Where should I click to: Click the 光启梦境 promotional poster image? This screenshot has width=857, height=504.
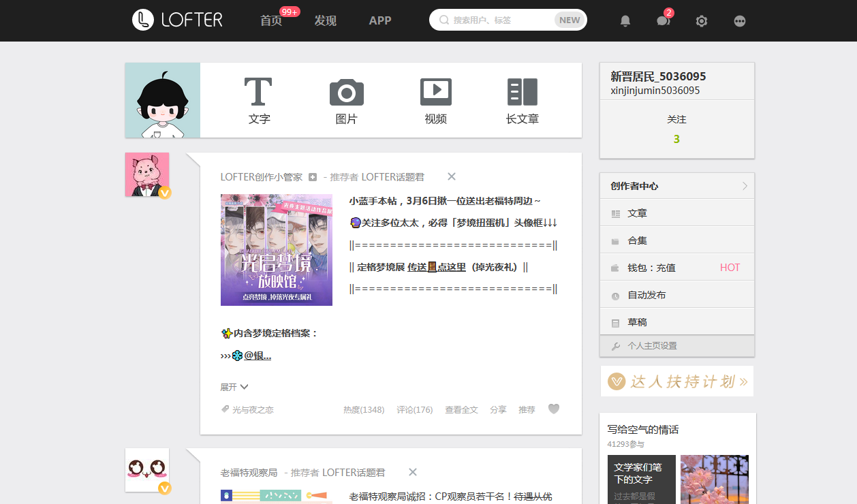tap(276, 250)
